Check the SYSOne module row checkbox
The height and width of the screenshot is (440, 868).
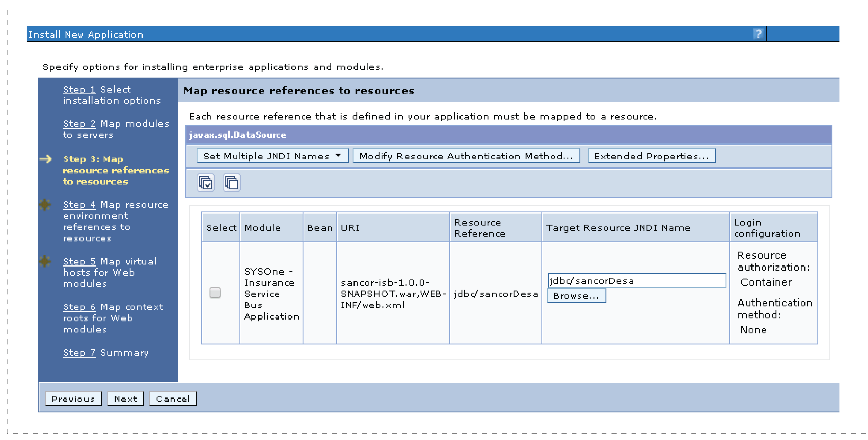[x=215, y=292]
